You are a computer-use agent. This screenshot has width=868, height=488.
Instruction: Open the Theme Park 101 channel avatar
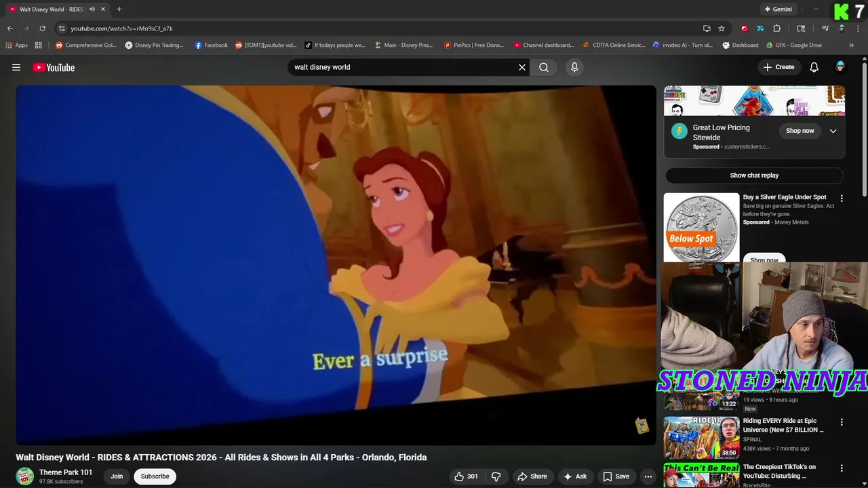point(25,476)
